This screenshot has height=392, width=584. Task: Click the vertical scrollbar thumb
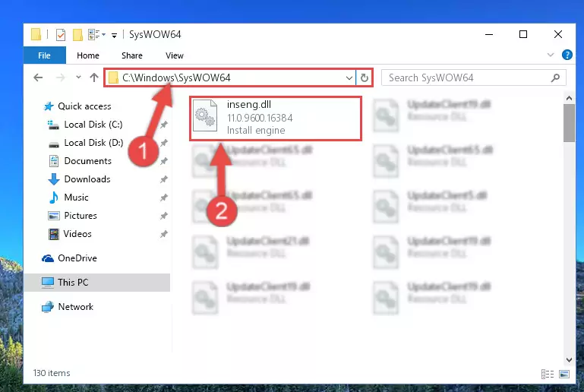(569, 123)
